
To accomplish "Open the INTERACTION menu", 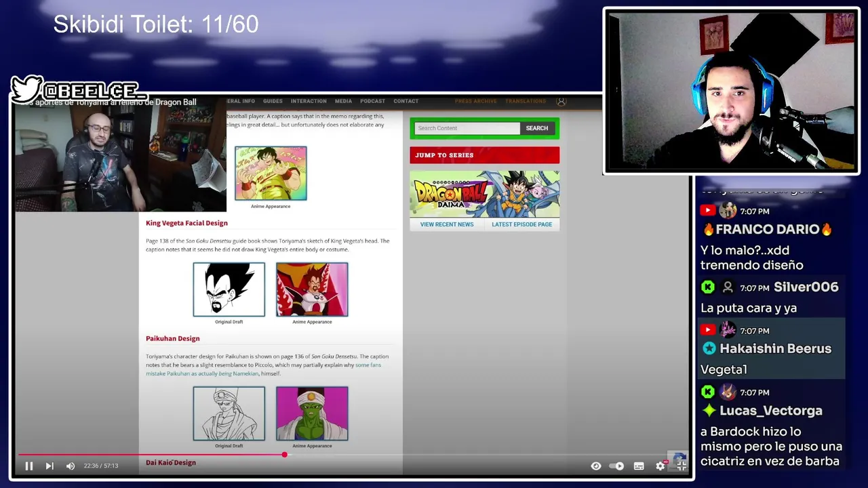I will click(x=309, y=101).
